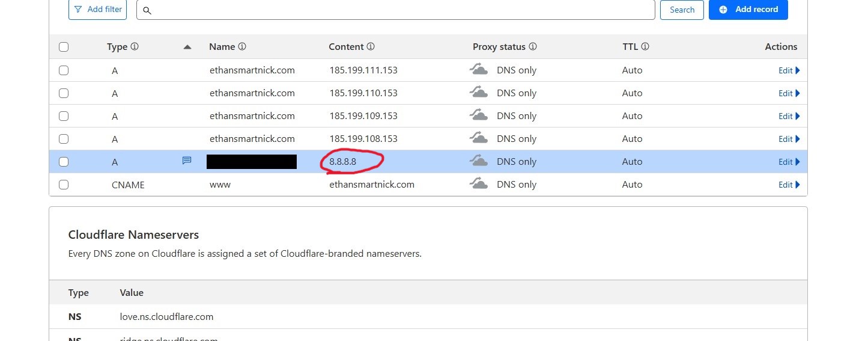Click the Name column header
Viewport: 868px width, 341px height.
click(222, 46)
